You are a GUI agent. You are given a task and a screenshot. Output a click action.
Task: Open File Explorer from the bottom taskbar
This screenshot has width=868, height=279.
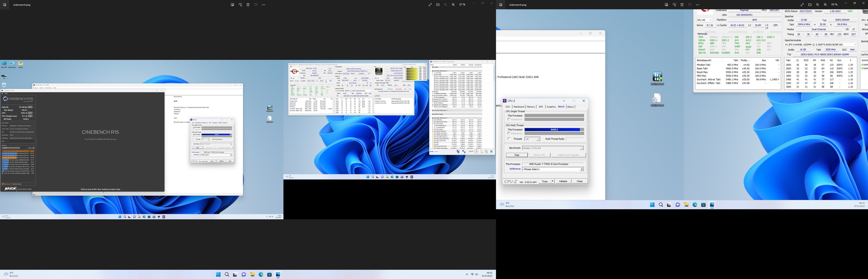pos(252,274)
